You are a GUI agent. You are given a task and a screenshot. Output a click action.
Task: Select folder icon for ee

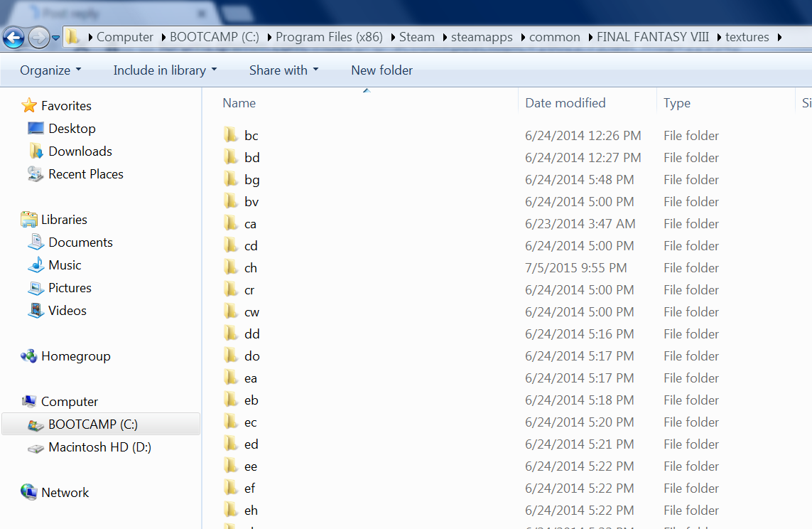(x=231, y=466)
